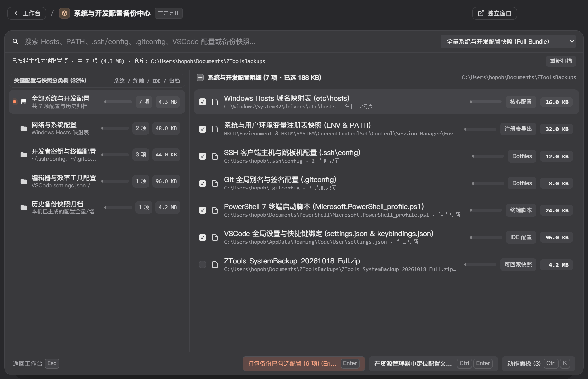This screenshot has width=588, height=379.
Task: Click the folder icon for 网络与系统配置
Action: pyautogui.click(x=24, y=128)
